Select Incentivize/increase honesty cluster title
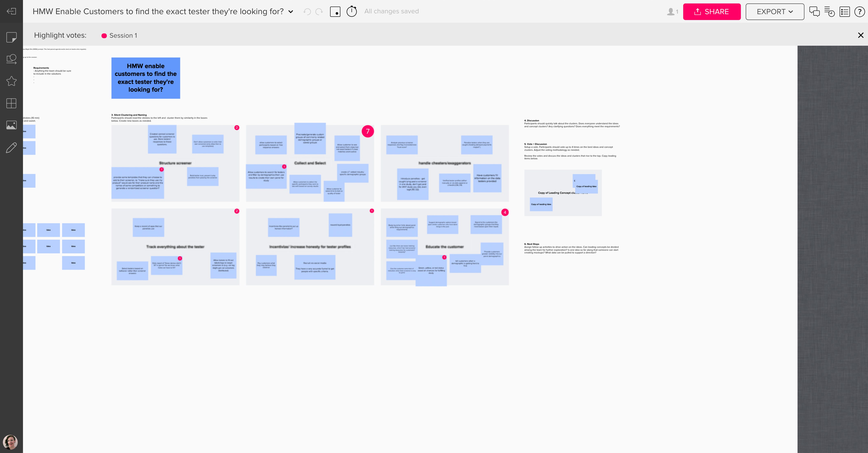 [310, 247]
